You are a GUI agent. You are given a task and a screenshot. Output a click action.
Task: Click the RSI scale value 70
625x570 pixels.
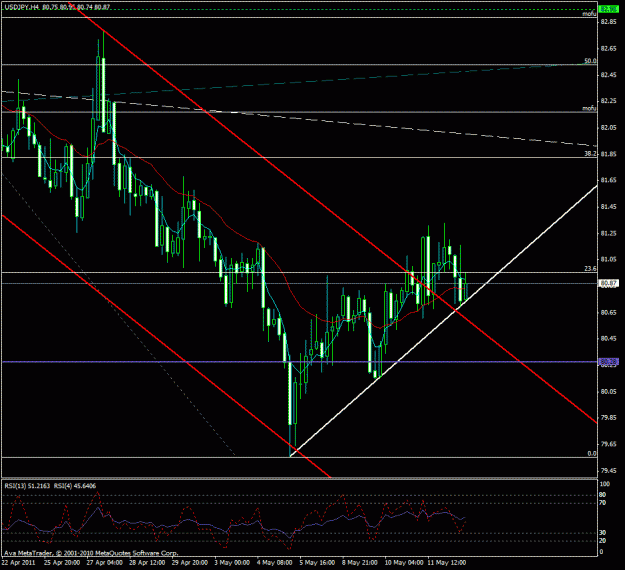(603, 503)
